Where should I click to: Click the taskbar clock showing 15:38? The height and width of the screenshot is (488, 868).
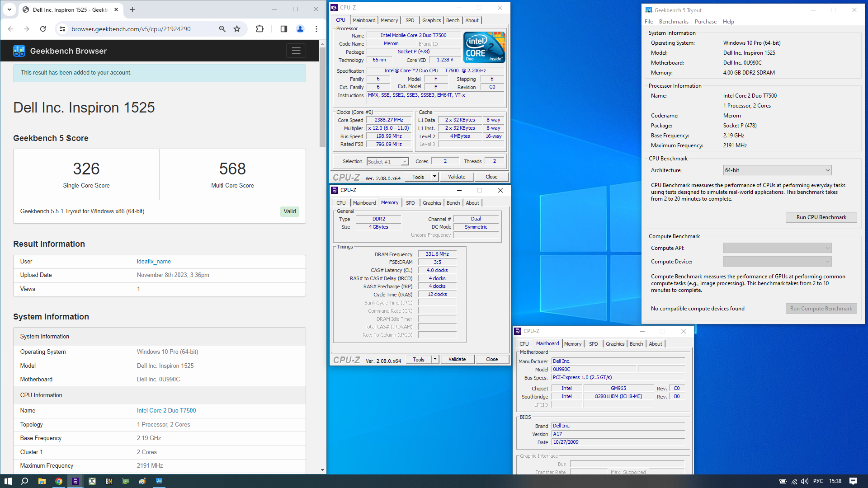[835, 481]
